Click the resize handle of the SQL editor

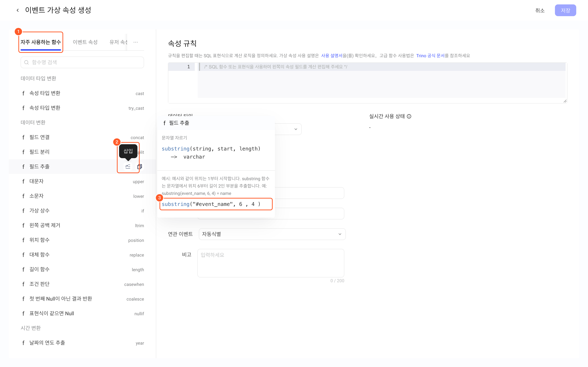(565, 101)
